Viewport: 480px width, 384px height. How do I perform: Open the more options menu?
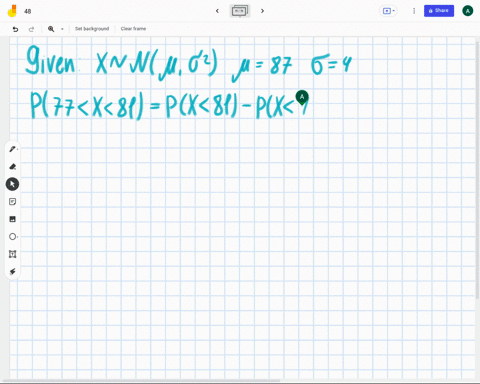(x=414, y=11)
